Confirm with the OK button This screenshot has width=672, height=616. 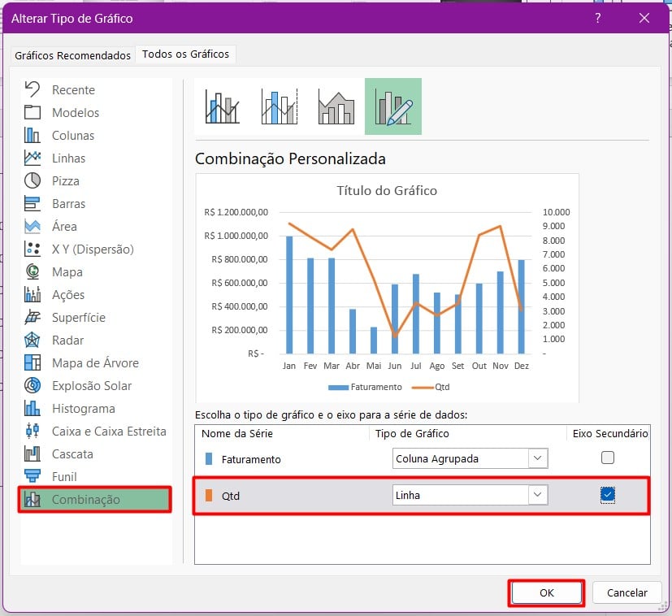(x=546, y=593)
